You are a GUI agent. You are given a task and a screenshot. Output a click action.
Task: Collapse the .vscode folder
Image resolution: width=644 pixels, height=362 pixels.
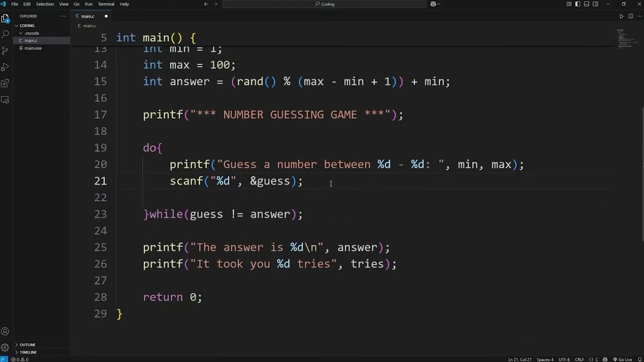pyautogui.click(x=32, y=33)
